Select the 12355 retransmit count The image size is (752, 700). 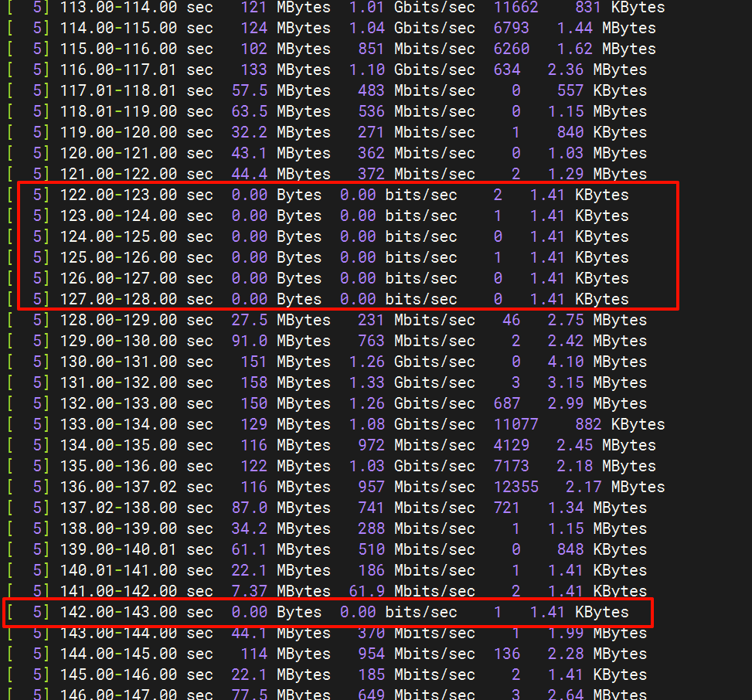point(516,488)
